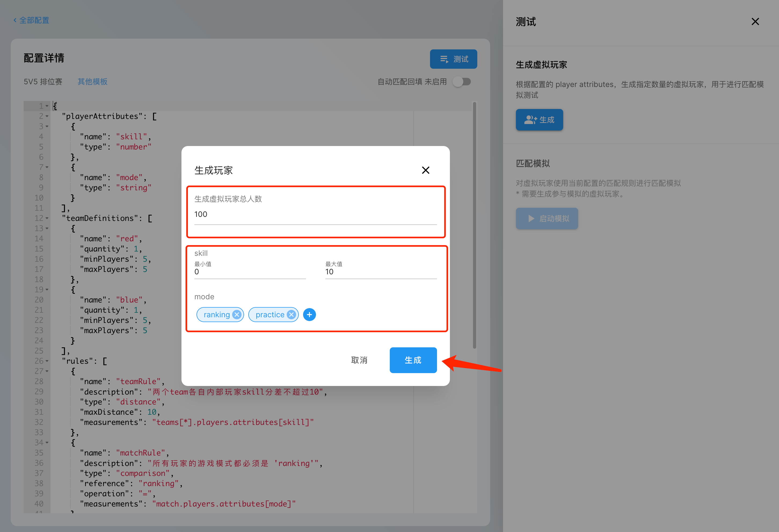Image resolution: width=779 pixels, height=532 pixels.
Task: Click the total player count field showing 100
Action: coord(315,214)
